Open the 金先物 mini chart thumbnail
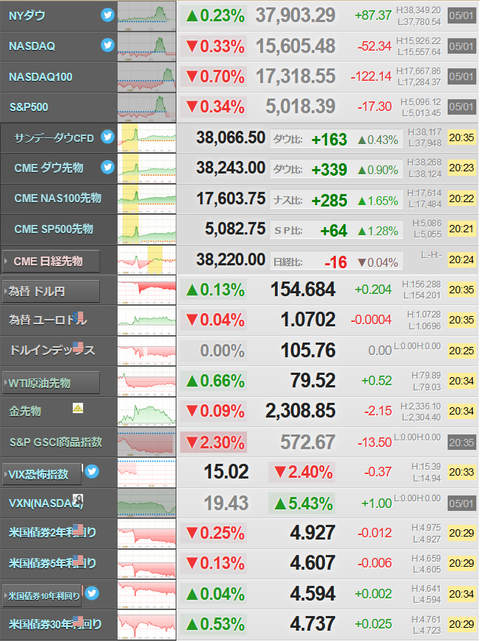This screenshot has width=480, height=641. point(147,412)
